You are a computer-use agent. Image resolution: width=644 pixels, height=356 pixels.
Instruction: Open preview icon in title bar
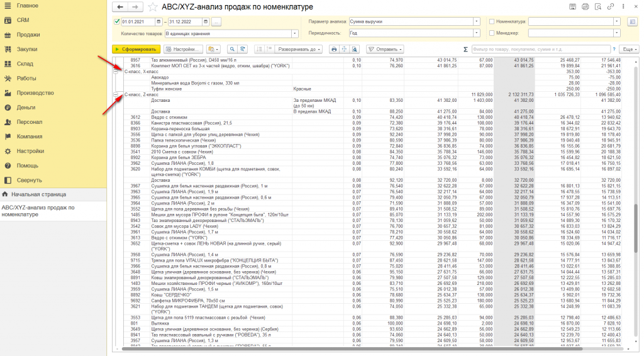click(x=598, y=6)
